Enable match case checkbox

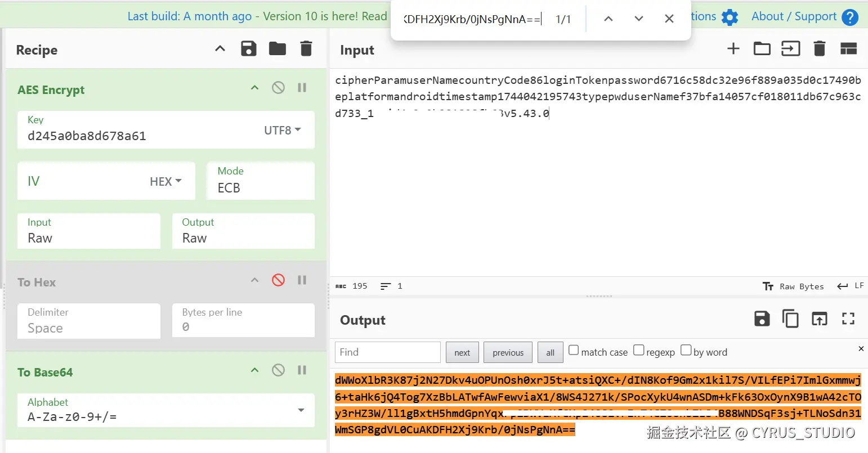pyautogui.click(x=574, y=351)
